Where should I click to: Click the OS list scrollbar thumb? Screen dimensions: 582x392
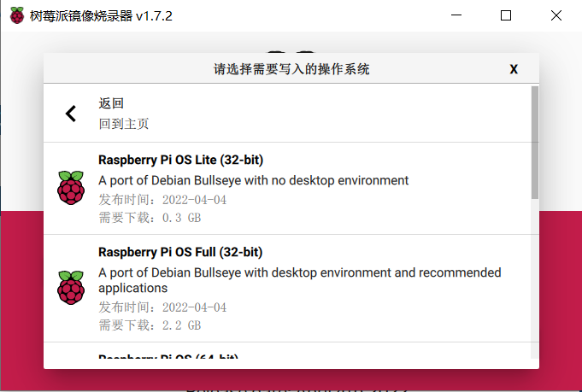[535, 141]
